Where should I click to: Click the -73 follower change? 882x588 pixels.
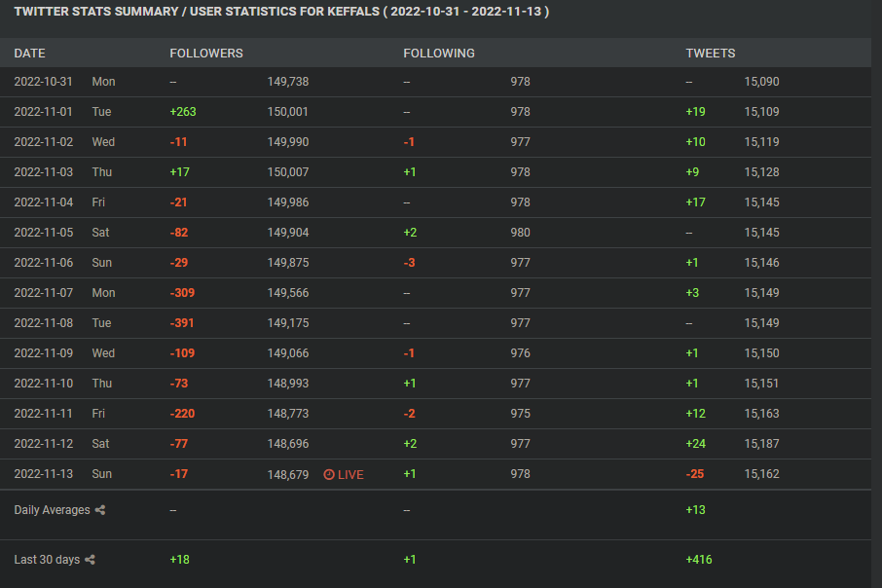point(179,384)
